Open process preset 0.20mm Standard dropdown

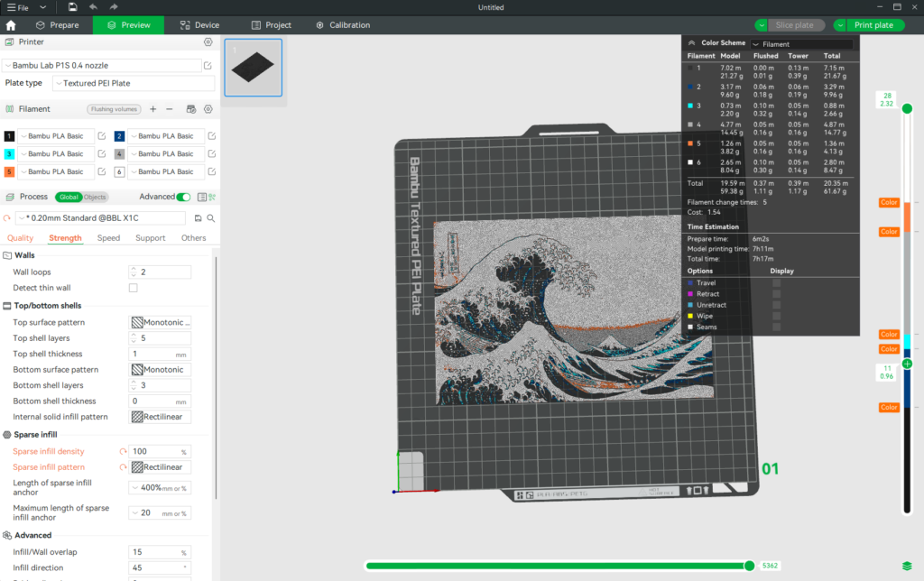(x=100, y=218)
